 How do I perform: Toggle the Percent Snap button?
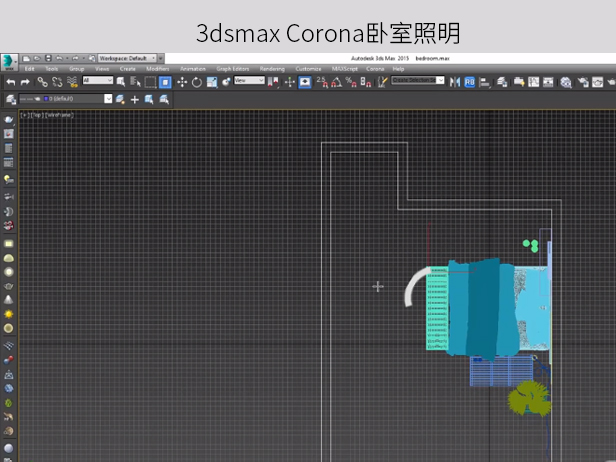pyautogui.click(x=350, y=82)
